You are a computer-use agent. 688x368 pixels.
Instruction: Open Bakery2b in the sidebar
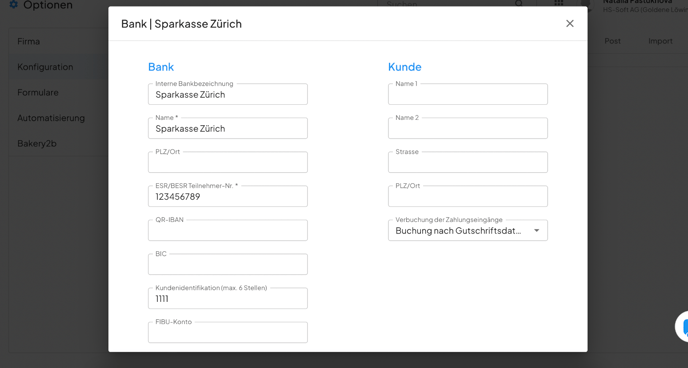tap(58, 143)
